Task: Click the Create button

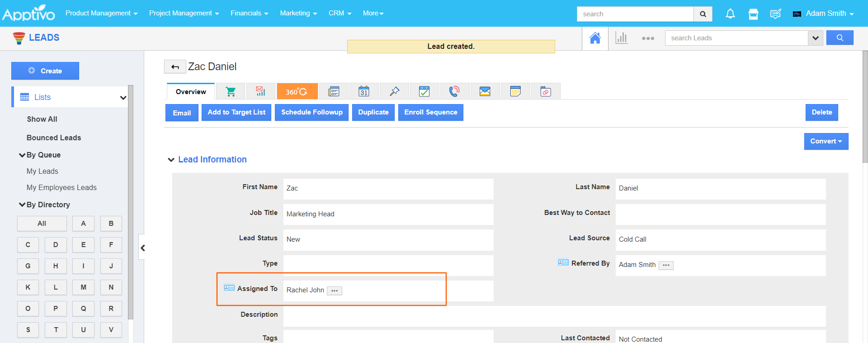Action: pyautogui.click(x=45, y=71)
